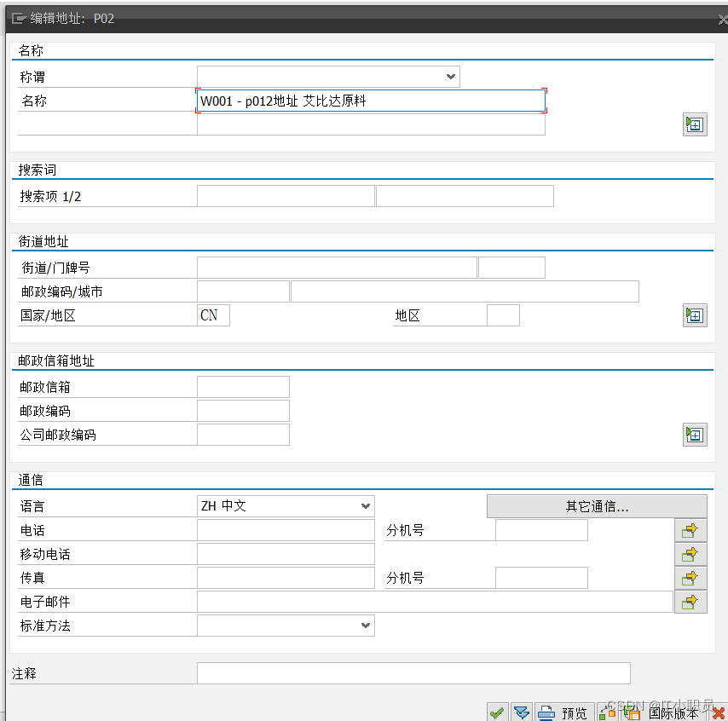728x721 pixels.
Task: Open the 国际版本 button
Action: tap(664, 712)
